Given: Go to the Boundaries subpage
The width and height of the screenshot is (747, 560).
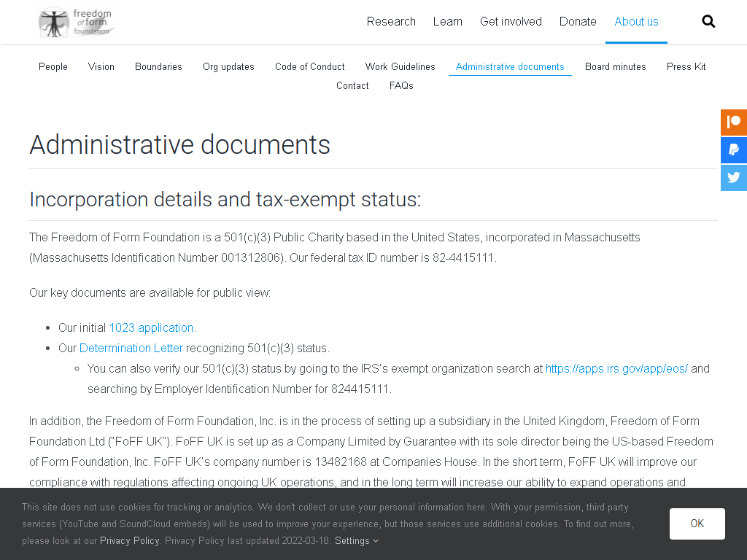Looking at the screenshot, I should 158,66.
